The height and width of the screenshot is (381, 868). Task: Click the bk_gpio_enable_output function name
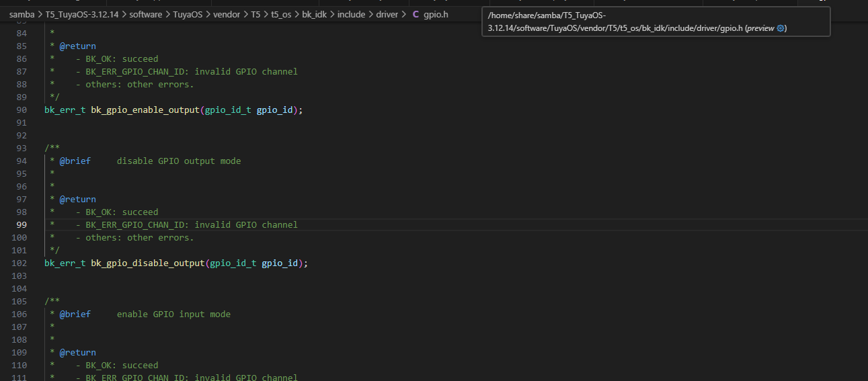[145, 110]
